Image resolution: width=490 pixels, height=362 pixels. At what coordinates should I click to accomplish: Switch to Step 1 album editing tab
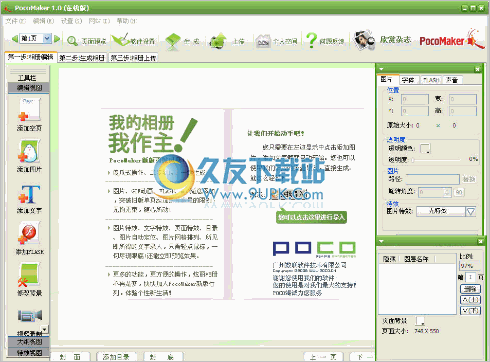(31, 57)
